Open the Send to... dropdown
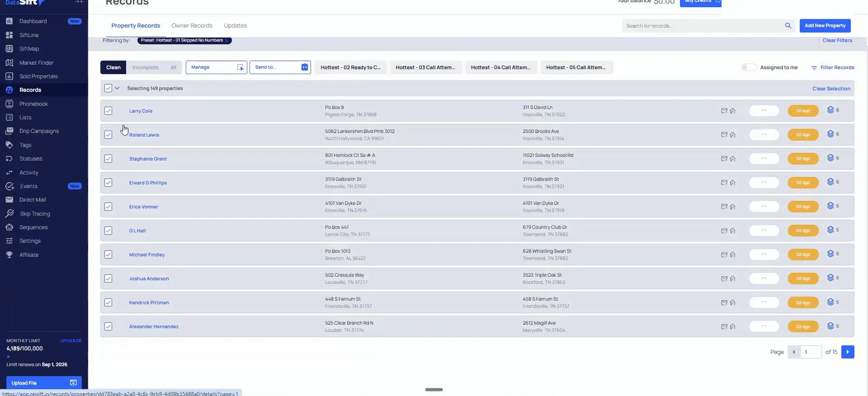Image resolution: width=868 pixels, height=396 pixels. point(280,67)
